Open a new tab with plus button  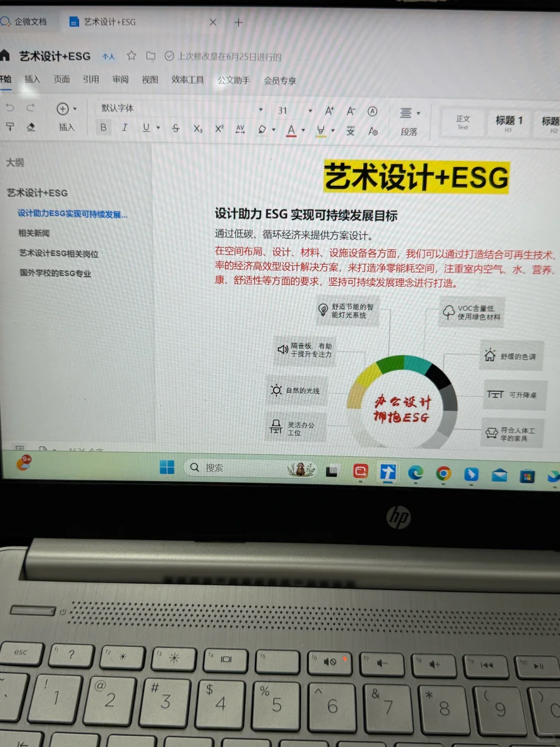[239, 22]
